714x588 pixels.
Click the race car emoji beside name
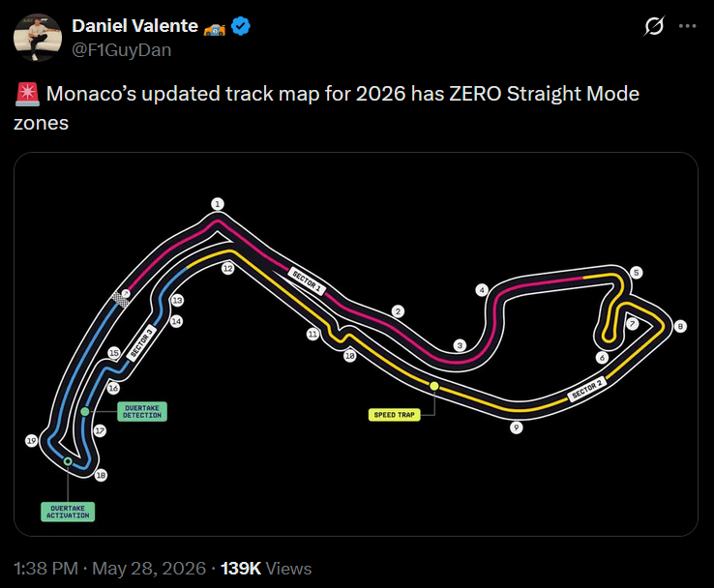click(215, 28)
